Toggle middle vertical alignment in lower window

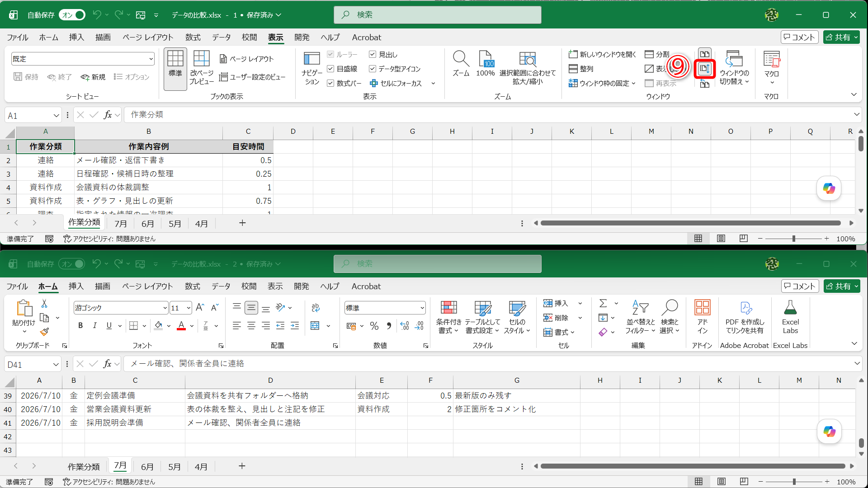pos(251,308)
